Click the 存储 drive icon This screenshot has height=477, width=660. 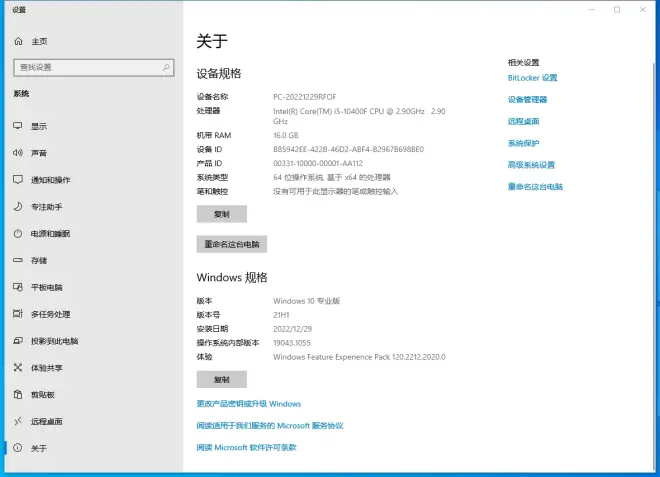[18, 260]
